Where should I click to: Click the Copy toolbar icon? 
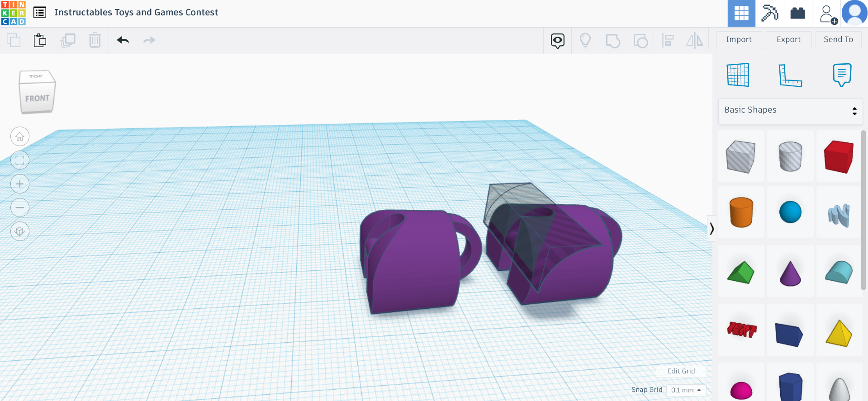[x=14, y=41]
